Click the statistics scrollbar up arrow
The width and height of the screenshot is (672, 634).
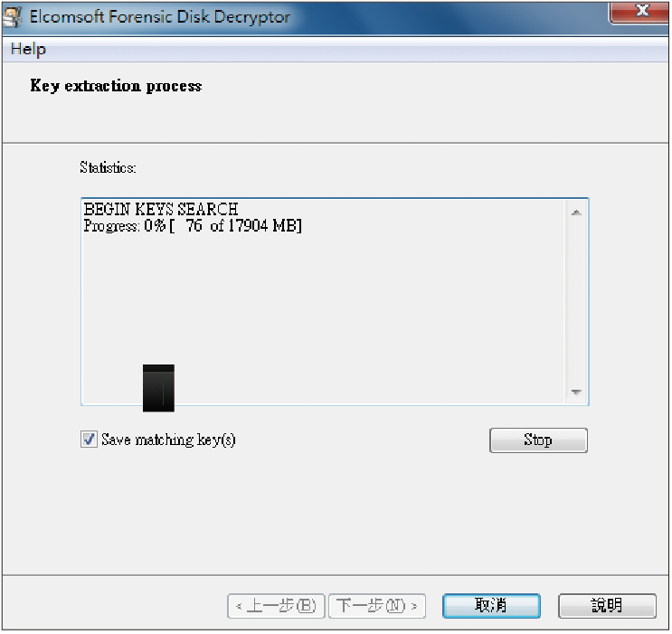click(576, 213)
